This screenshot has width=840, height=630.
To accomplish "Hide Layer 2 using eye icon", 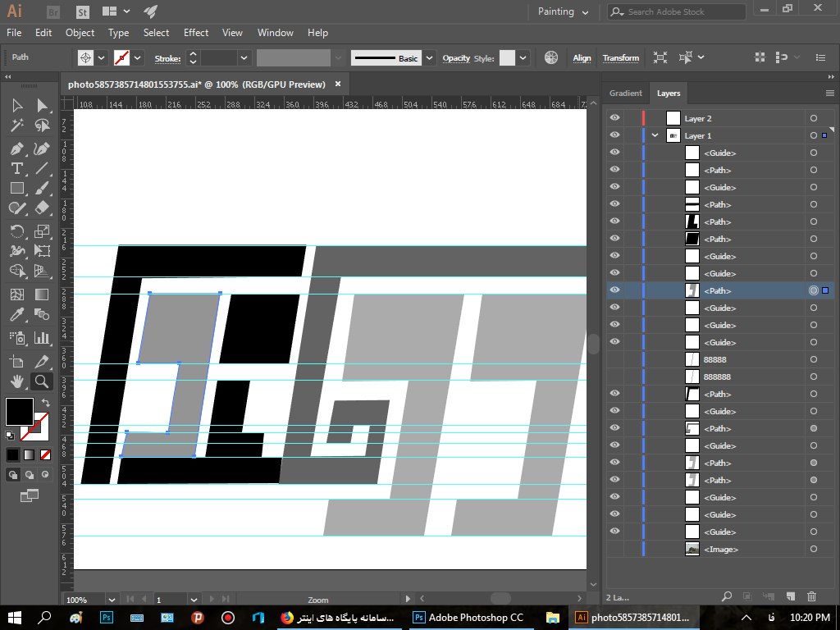I will click(x=614, y=118).
